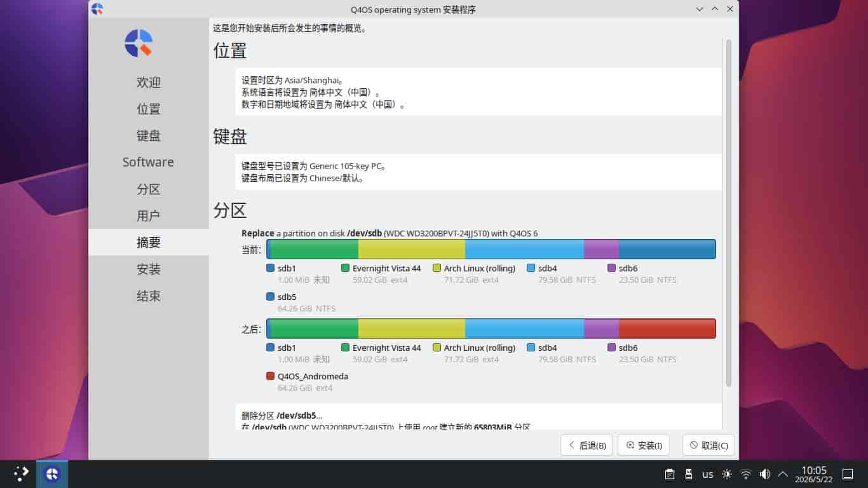Screen dimensions: 868x488
Task: Click green Evernight Vista segment in 当前 bar
Action: click(315, 249)
